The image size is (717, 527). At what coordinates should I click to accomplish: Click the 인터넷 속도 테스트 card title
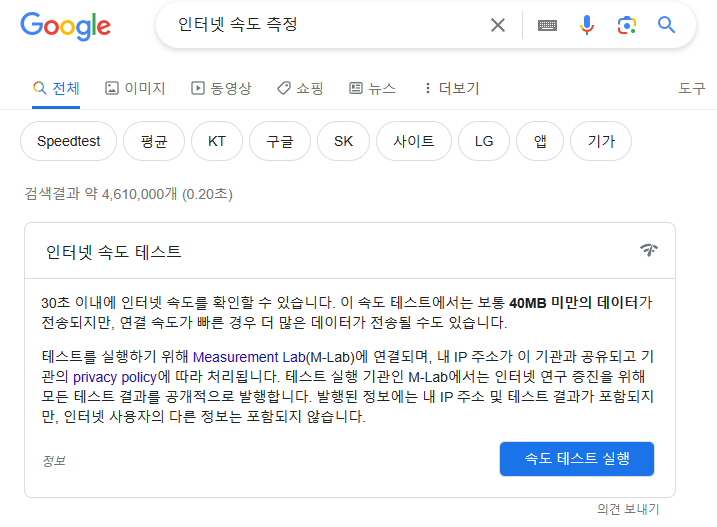(x=113, y=252)
